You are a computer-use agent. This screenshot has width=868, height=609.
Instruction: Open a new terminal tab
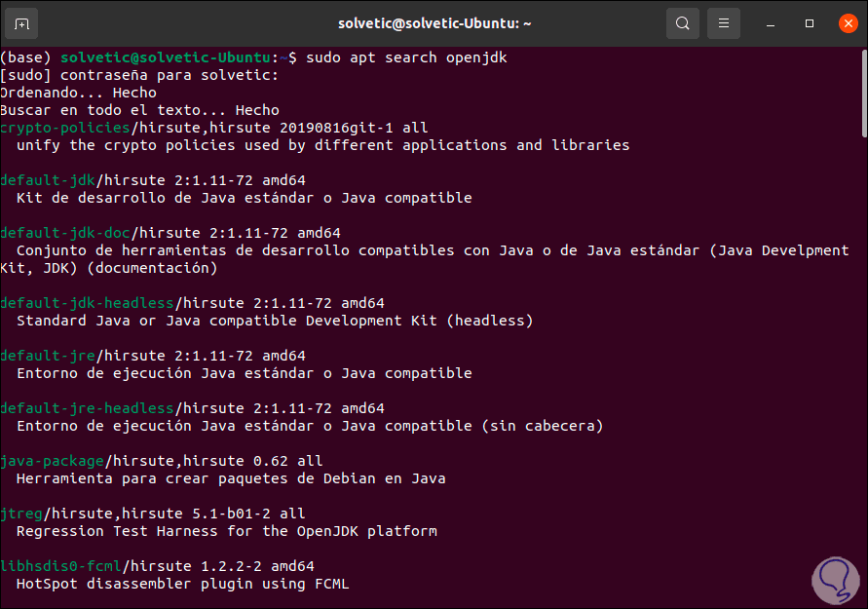(x=21, y=22)
